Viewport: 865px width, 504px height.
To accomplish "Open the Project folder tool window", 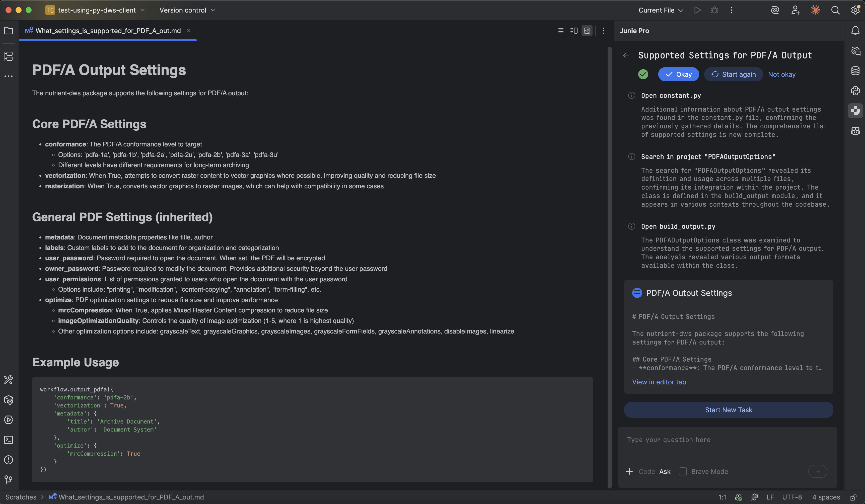I will (9, 31).
